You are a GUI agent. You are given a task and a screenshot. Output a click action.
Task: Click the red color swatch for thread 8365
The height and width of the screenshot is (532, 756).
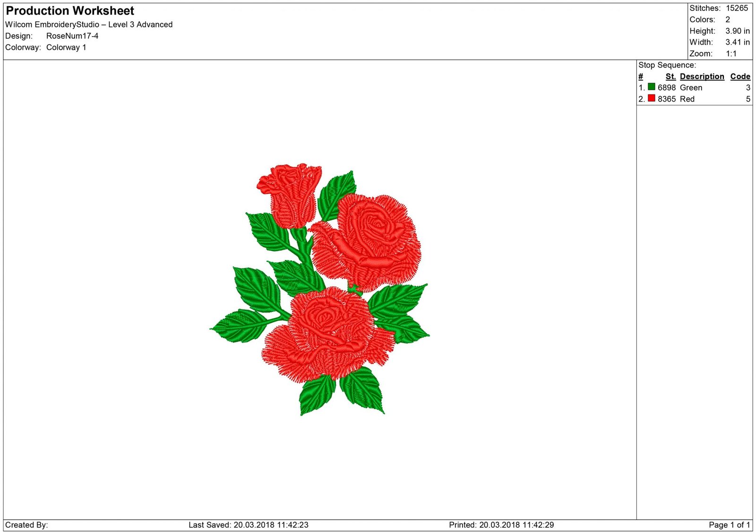(652, 99)
